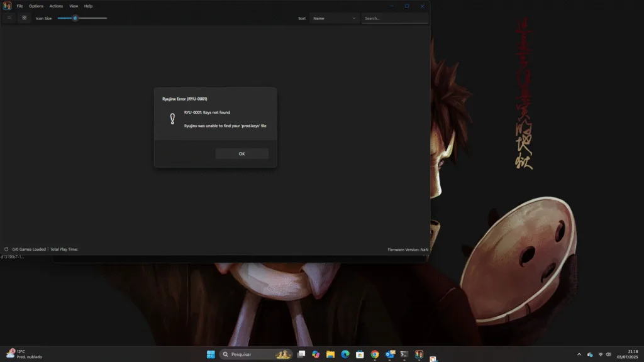
Task: Click the 'Firmware Version: NaN' status text
Action: click(408, 250)
